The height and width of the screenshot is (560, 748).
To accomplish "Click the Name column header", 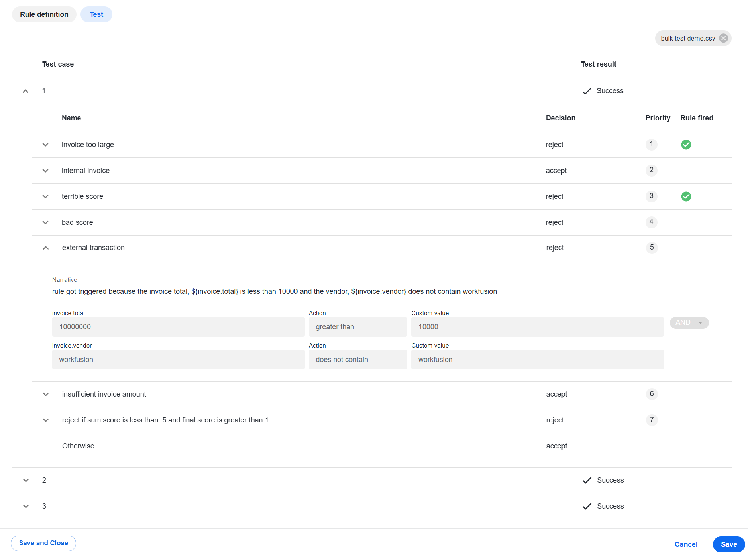I will click(x=71, y=118).
